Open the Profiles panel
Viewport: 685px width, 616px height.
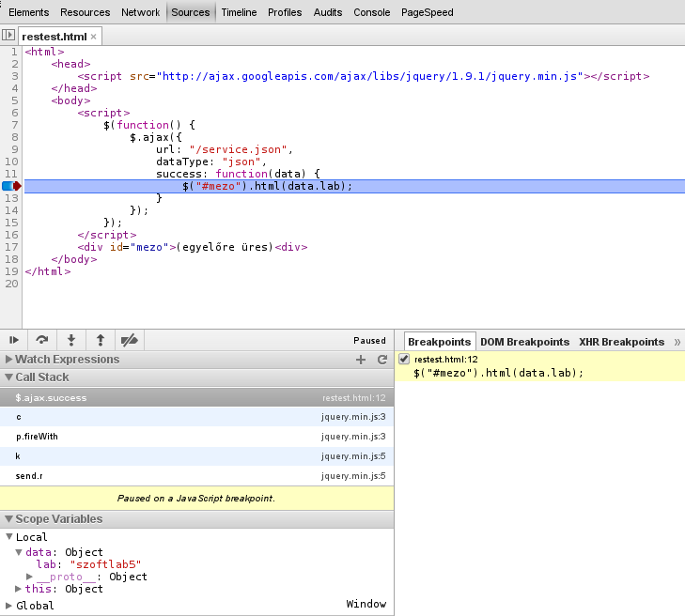(x=285, y=12)
